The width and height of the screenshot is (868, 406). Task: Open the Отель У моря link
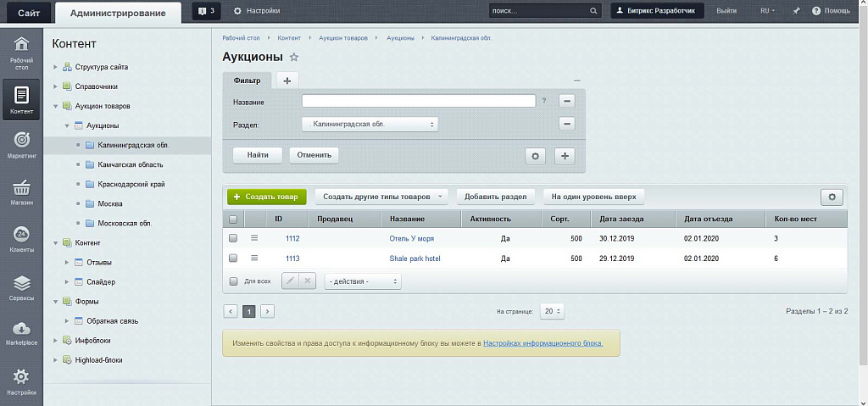click(411, 238)
